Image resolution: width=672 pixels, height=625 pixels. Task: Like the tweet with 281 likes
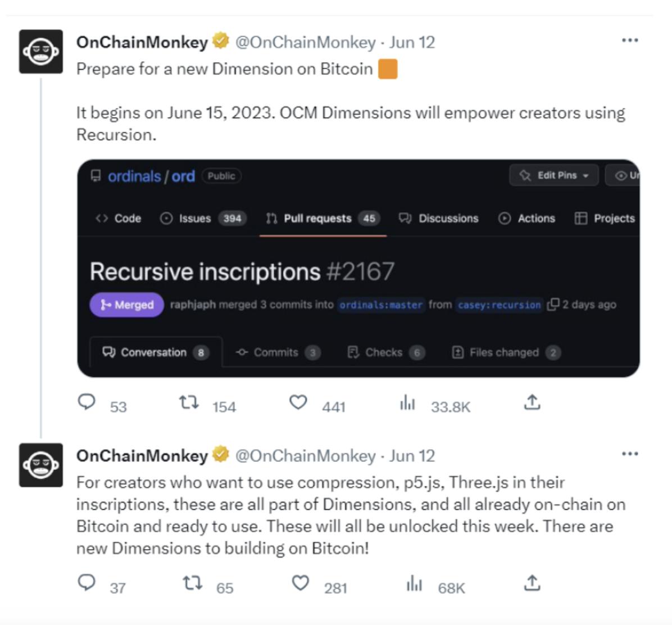(x=301, y=583)
